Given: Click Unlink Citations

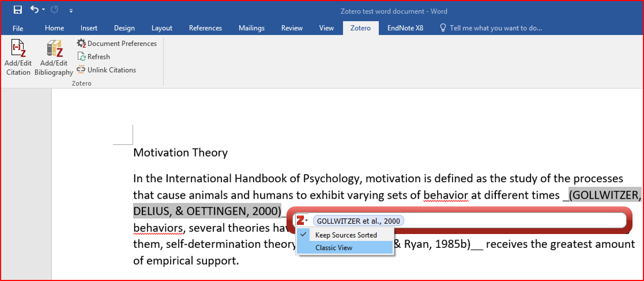Looking at the screenshot, I should pyautogui.click(x=106, y=70).
